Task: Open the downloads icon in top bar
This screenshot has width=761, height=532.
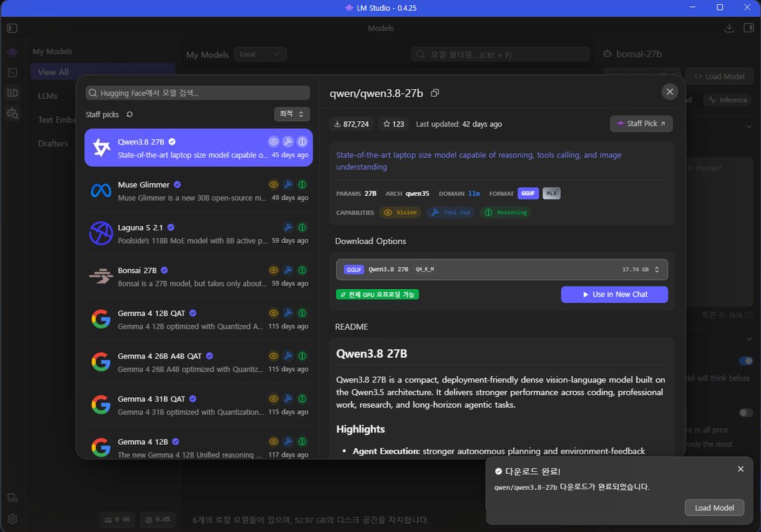Action: [x=729, y=28]
